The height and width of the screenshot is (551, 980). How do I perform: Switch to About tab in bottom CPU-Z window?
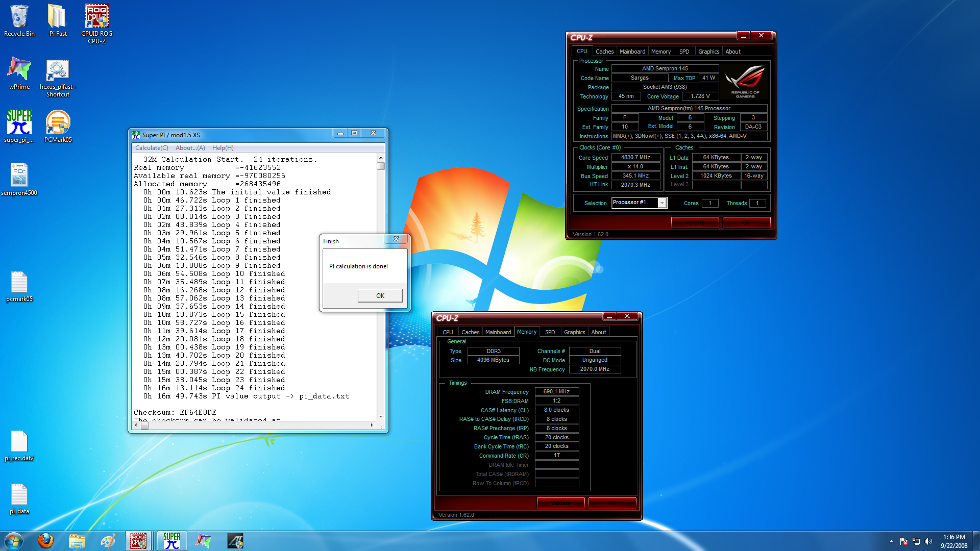(599, 332)
